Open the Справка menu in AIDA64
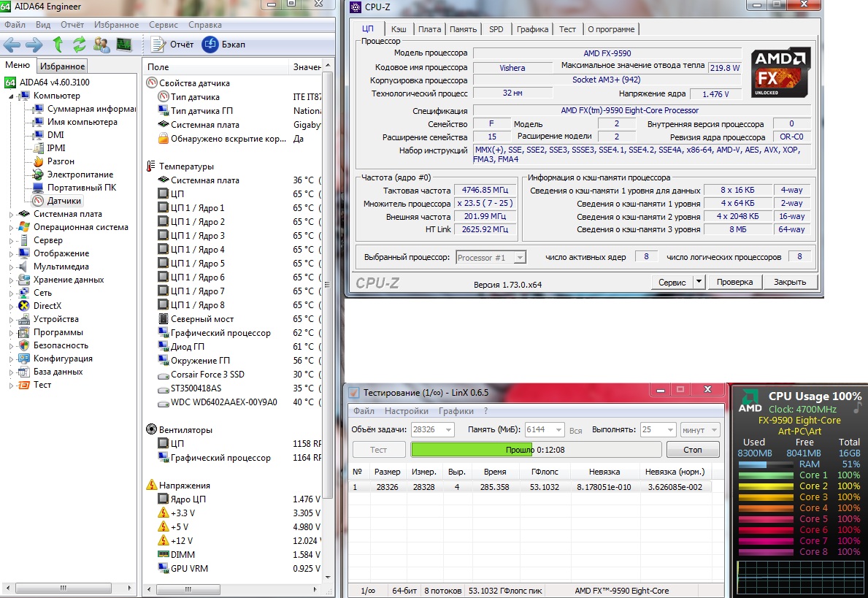This screenshot has width=868, height=598. (x=205, y=25)
